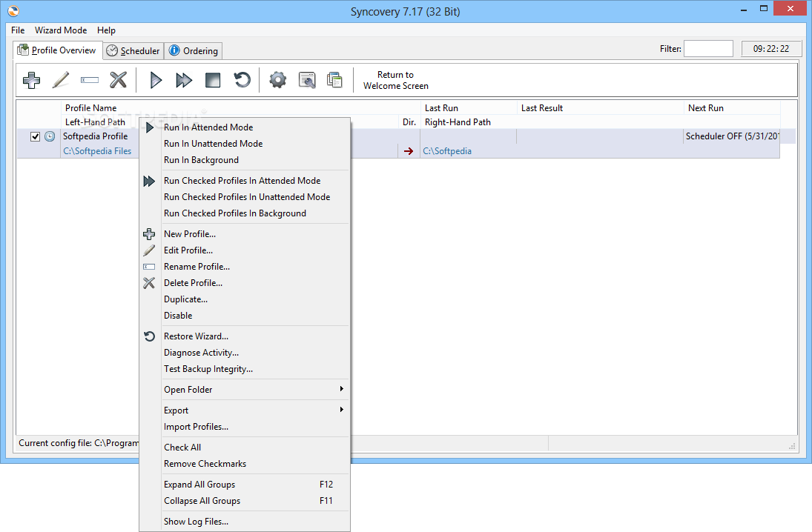The image size is (812, 532).
Task: Open the Help menu
Action: point(106,30)
